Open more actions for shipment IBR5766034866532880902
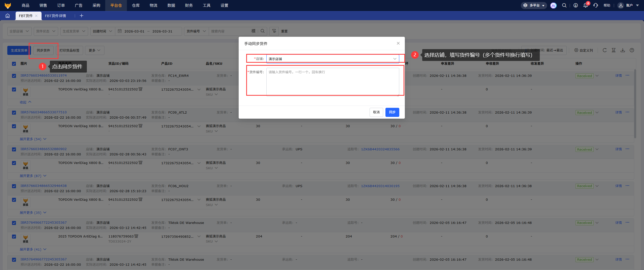Image resolution: width=644 pixels, height=270 pixels. click(627, 149)
